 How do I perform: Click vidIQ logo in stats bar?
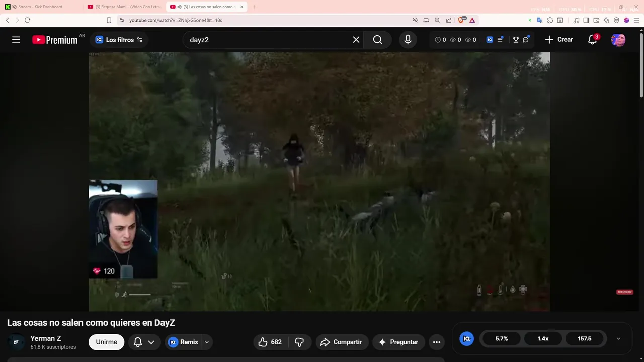pyautogui.click(x=466, y=339)
